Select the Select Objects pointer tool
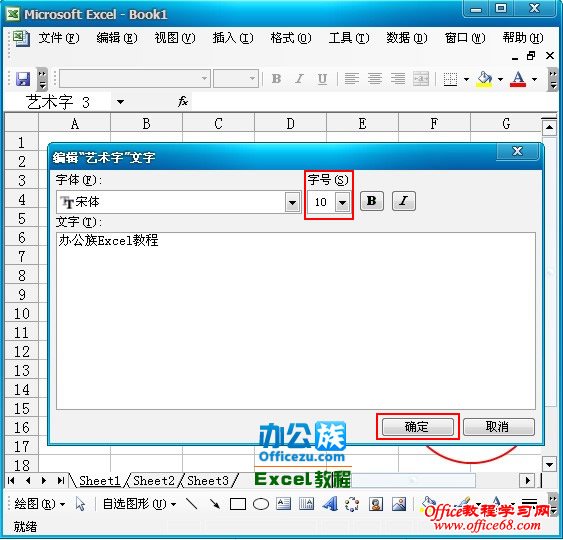 [80, 504]
